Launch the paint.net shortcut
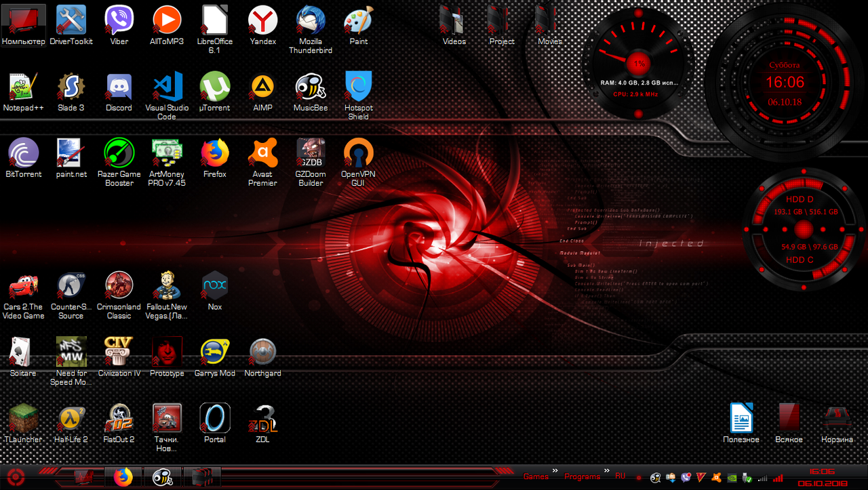The image size is (868, 490). 71,159
